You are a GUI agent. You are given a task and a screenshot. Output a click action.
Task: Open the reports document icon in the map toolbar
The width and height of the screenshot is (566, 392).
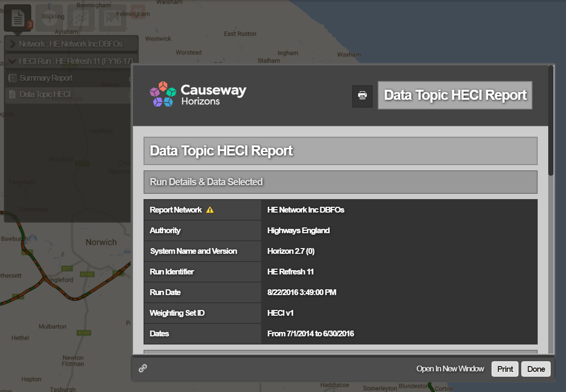(18, 18)
